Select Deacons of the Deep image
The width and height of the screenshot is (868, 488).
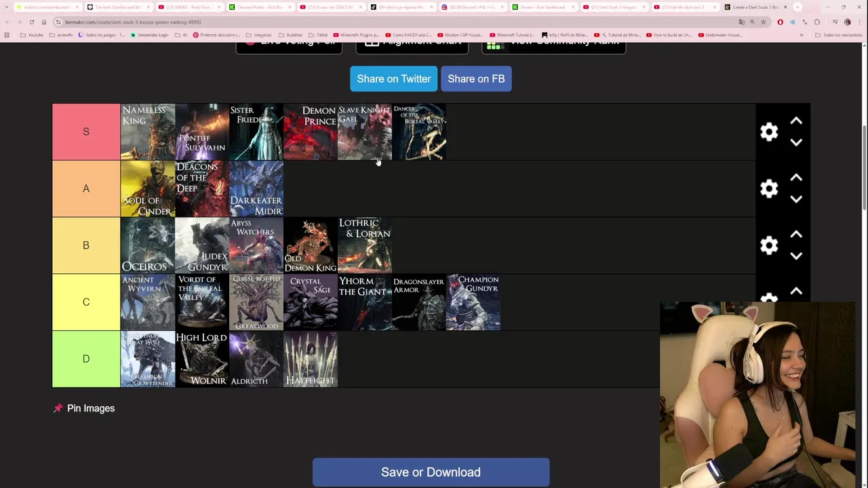pyautogui.click(x=202, y=188)
